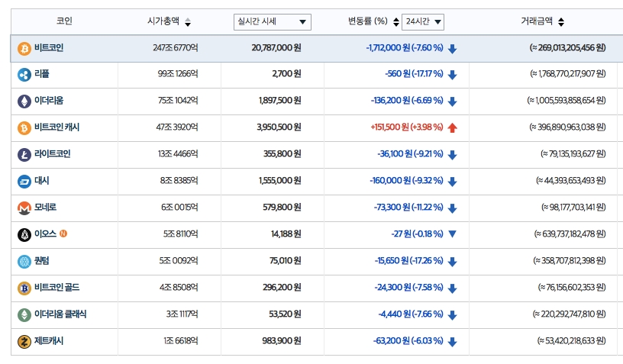
Task: Click the Bitcoin (비트코인) coin icon
Action: (x=24, y=48)
